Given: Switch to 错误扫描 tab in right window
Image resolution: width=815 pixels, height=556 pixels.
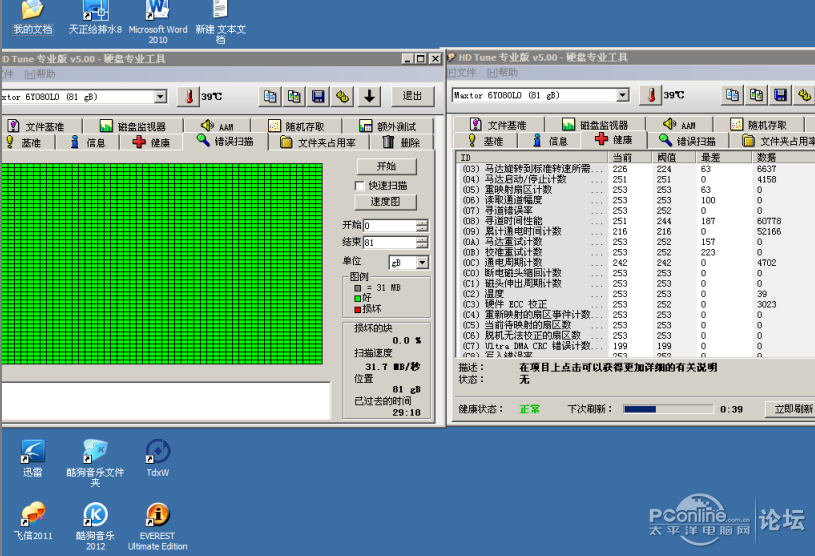Looking at the screenshot, I should pyautogui.click(x=688, y=141).
